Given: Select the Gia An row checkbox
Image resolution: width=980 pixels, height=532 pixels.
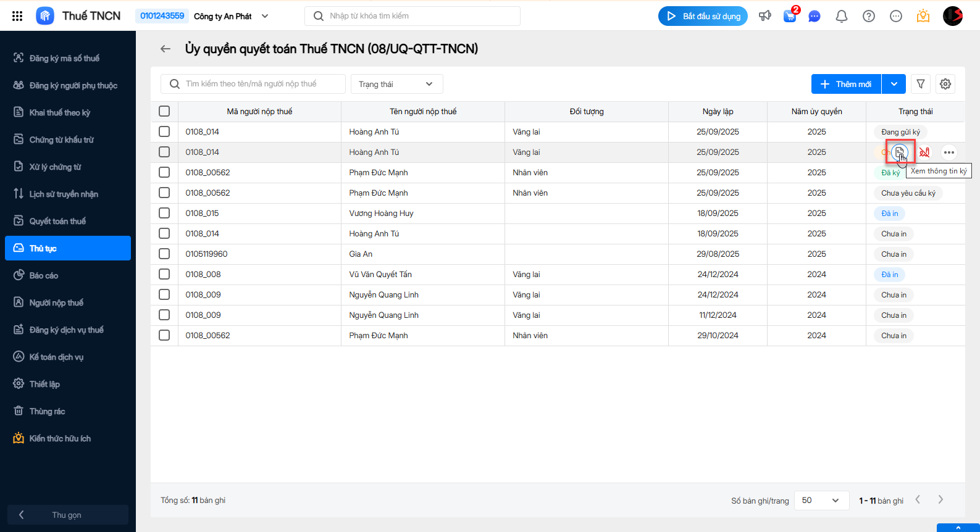Looking at the screenshot, I should click(164, 254).
